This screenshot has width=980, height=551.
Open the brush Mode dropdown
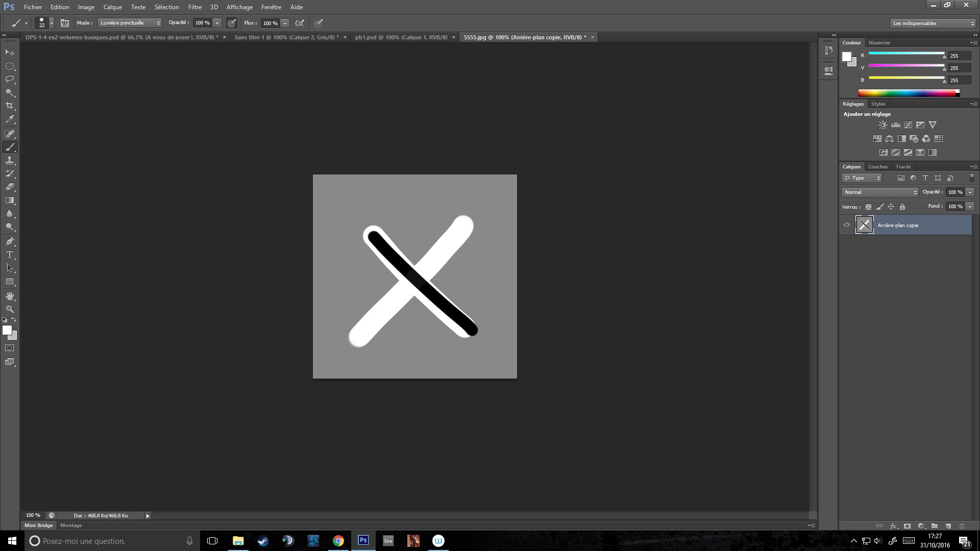point(130,23)
